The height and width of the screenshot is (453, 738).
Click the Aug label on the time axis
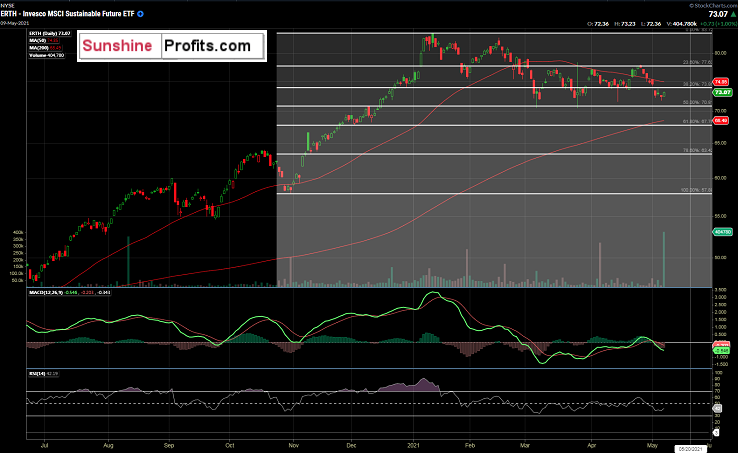coord(108,445)
